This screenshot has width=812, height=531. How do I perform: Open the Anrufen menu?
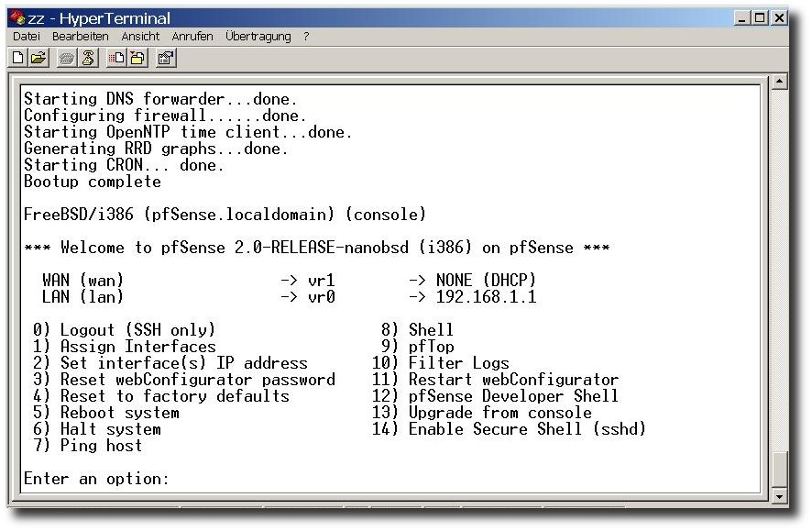pos(192,37)
